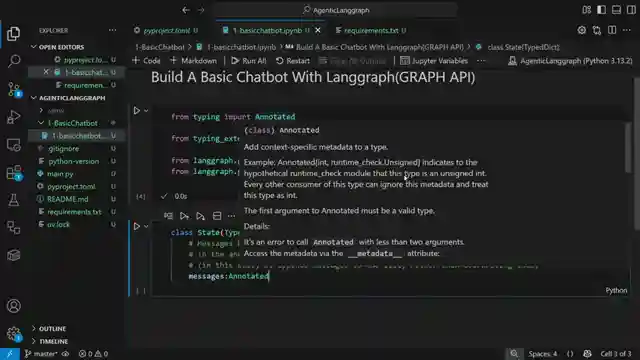The width and height of the screenshot is (640, 360).
Task: Select kernel AgenticLanggraph (Python 3.13.2)
Action: point(570,61)
